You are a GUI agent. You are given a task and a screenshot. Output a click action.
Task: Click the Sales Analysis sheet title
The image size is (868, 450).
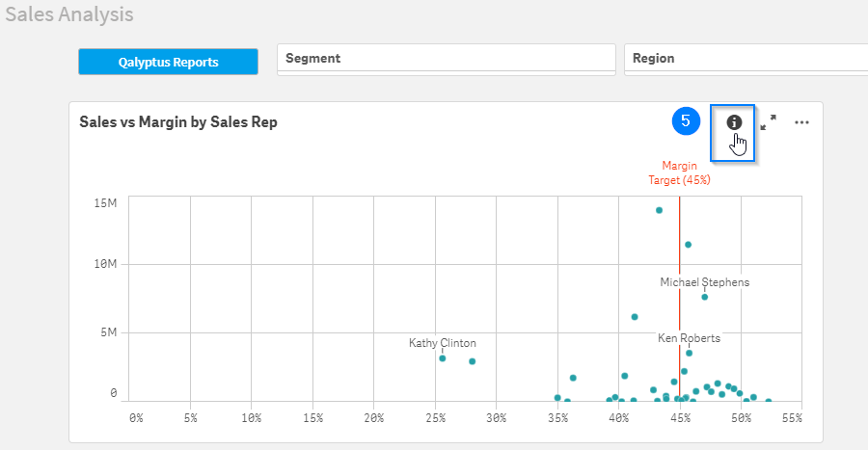coord(69,14)
